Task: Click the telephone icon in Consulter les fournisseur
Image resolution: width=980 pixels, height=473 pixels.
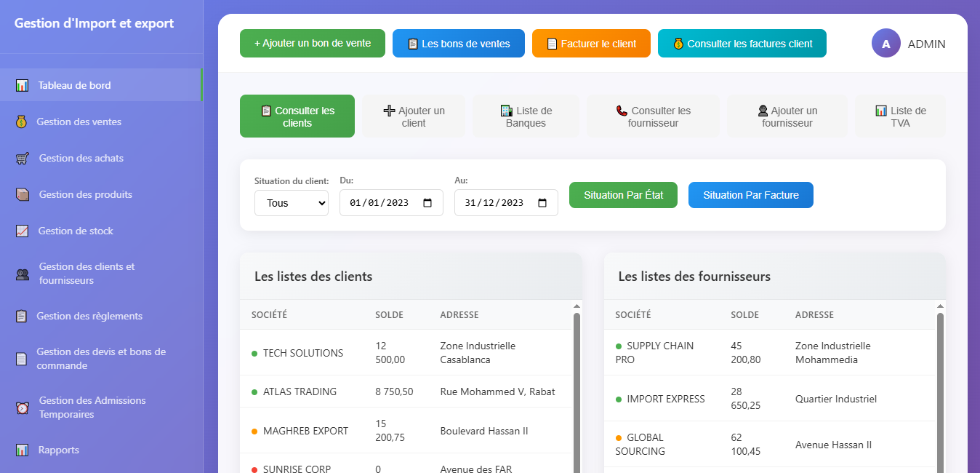Action: click(622, 111)
